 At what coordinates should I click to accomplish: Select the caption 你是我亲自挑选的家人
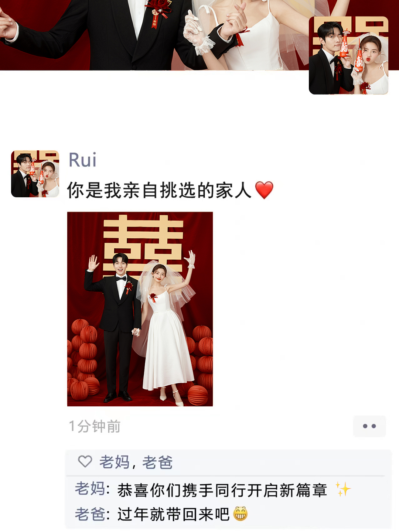tap(159, 190)
